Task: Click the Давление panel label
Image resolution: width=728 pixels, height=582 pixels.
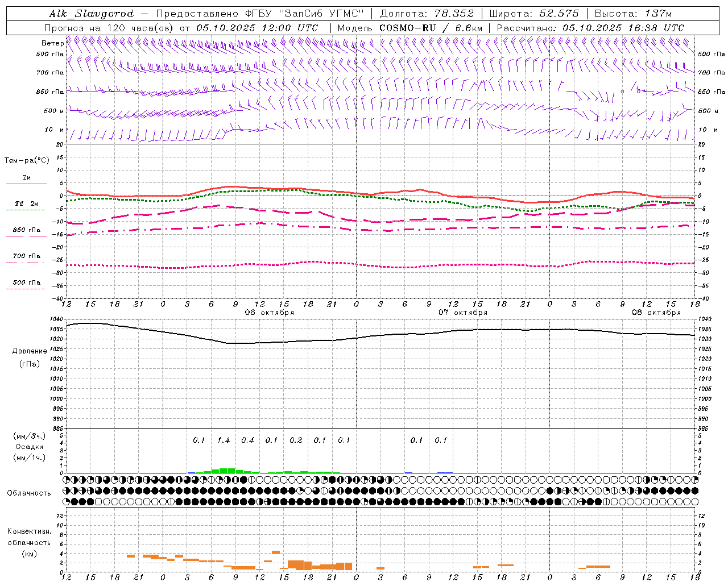Action: (30, 351)
